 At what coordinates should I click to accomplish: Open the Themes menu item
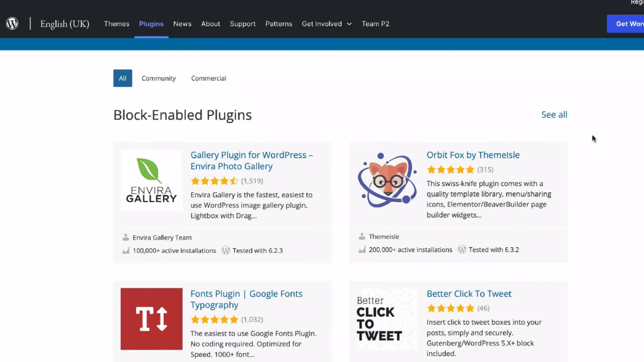pos(117,24)
